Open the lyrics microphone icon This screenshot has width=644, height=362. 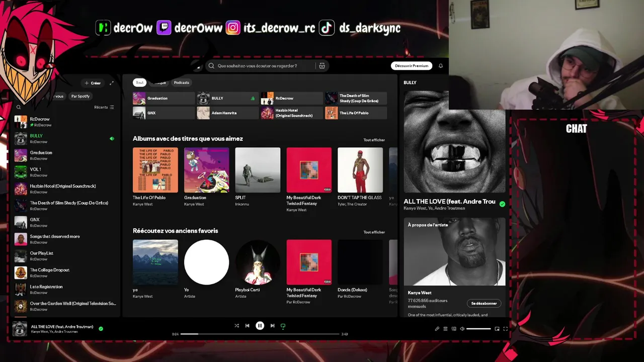[437, 329]
